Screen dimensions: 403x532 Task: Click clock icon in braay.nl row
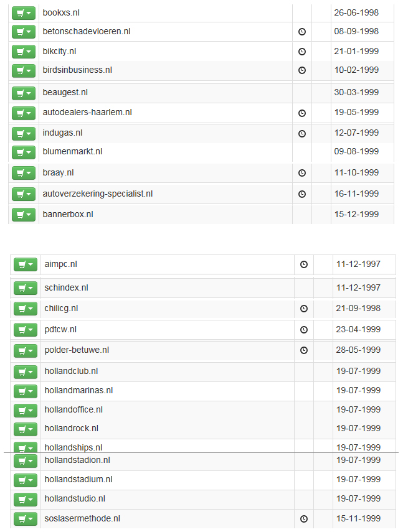pyautogui.click(x=302, y=173)
